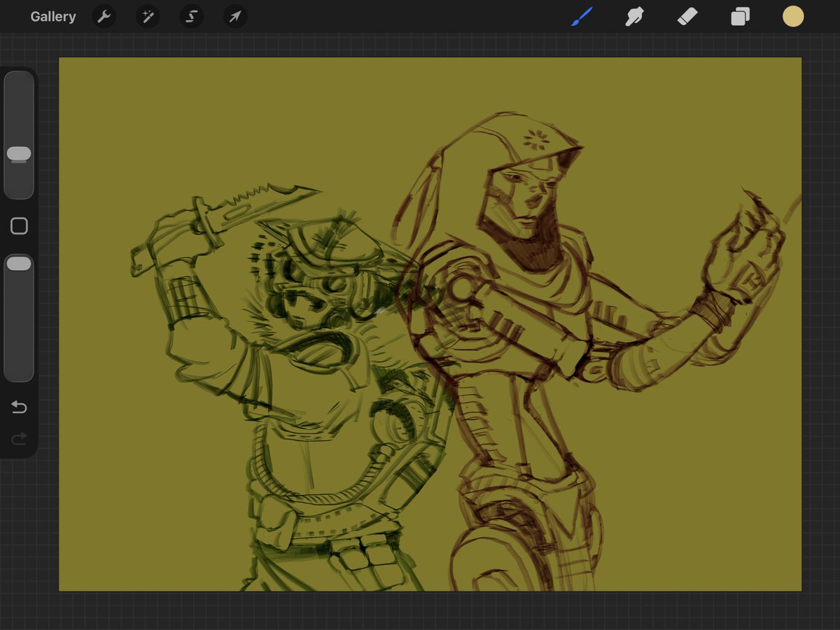Open the Adjustments magic wand menu
The image size is (840, 630).
[x=148, y=17]
